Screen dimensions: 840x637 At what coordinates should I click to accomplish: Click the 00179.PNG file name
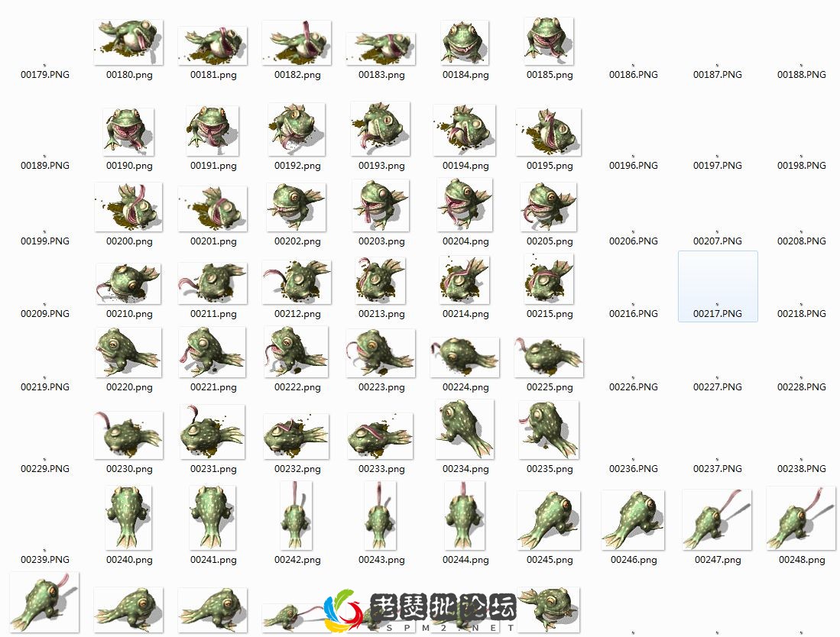click(x=45, y=74)
